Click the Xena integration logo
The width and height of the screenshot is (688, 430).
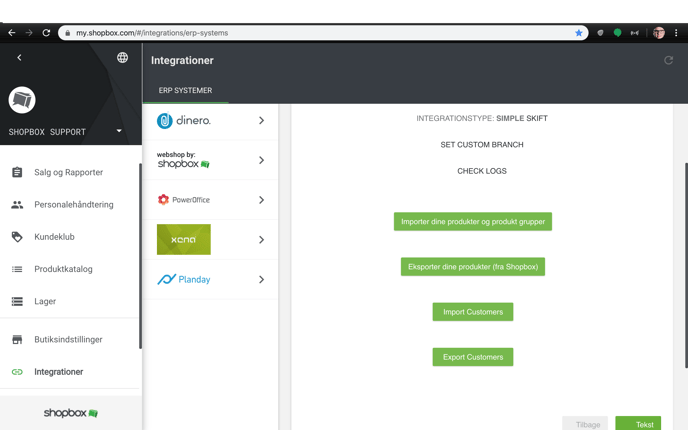(184, 240)
